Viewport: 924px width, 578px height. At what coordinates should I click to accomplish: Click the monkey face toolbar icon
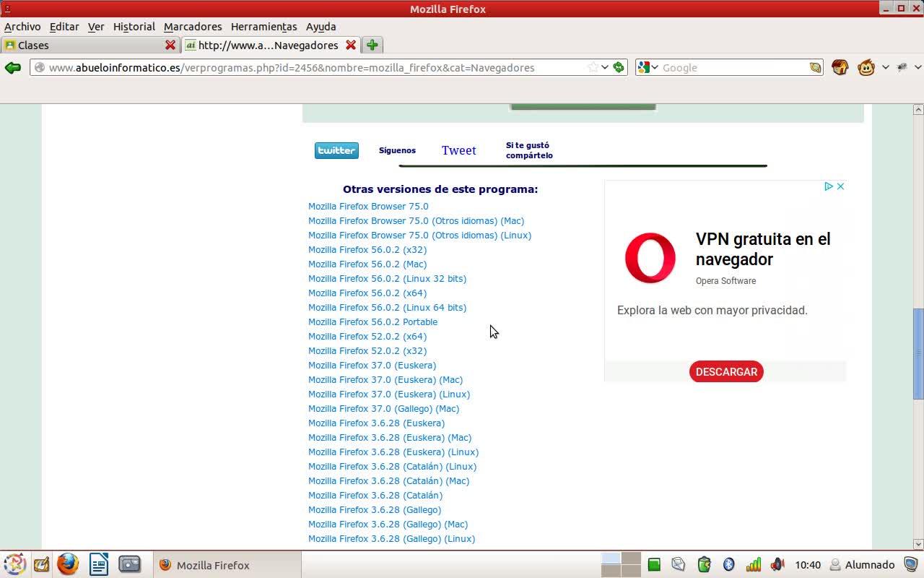point(866,67)
